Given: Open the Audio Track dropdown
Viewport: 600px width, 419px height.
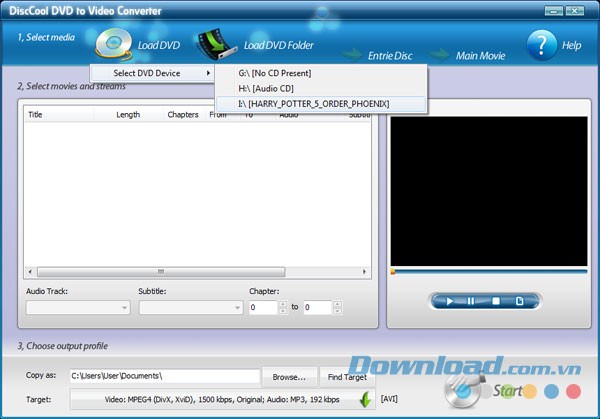Looking at the screenshot, I should click(78, 307).
